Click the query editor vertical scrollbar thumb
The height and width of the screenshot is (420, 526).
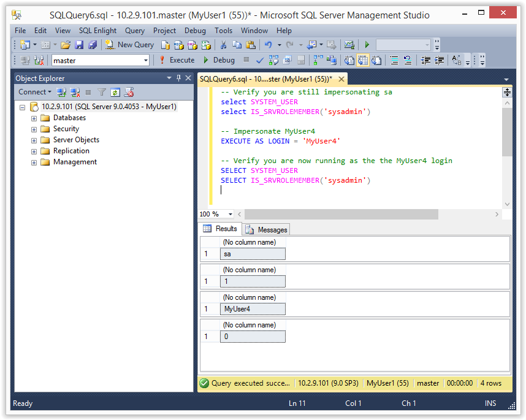pyautogui.click(x=507, y=132)
